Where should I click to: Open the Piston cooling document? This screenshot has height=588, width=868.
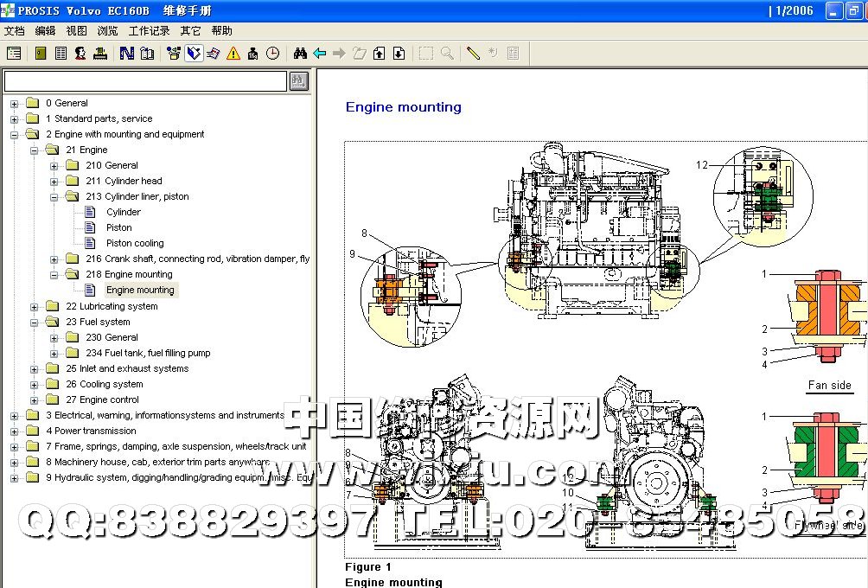[135, 244]
